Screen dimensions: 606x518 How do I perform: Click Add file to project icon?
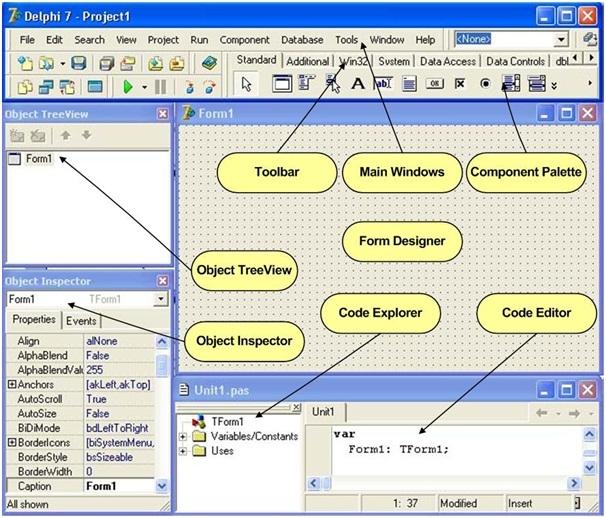tap(155, 63)
